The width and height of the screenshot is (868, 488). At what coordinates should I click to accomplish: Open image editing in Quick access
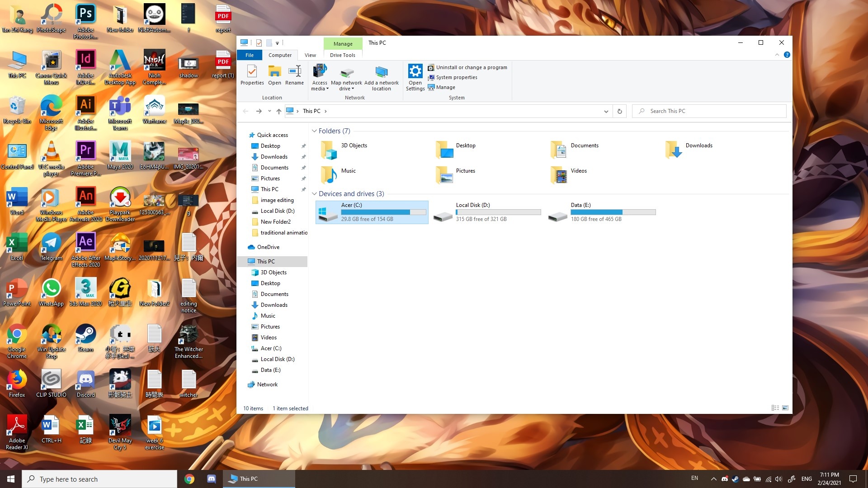click(277, 200)
